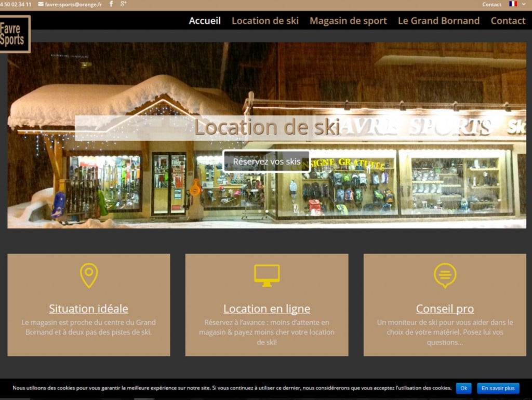Click favre-sports@orange.fr email link
The width and height of the screenshot is (532, 400).
pyautogui.click(x=73, y=4)
